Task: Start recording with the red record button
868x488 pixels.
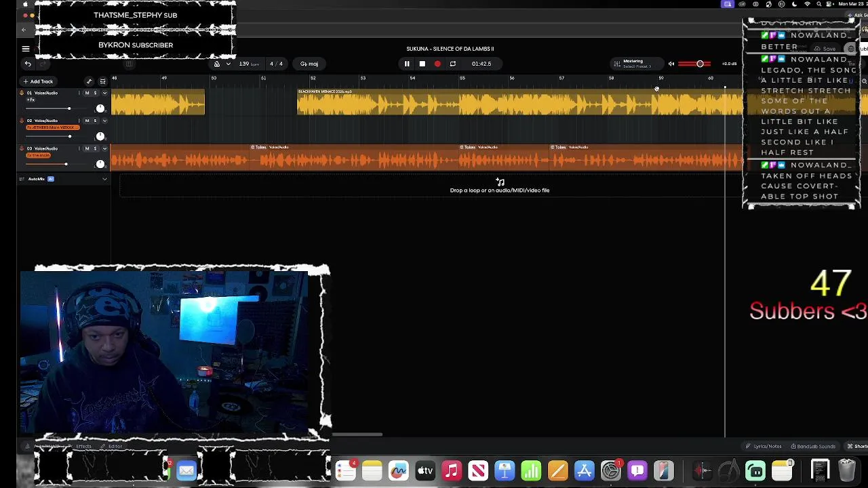Action: coord(437,64)
